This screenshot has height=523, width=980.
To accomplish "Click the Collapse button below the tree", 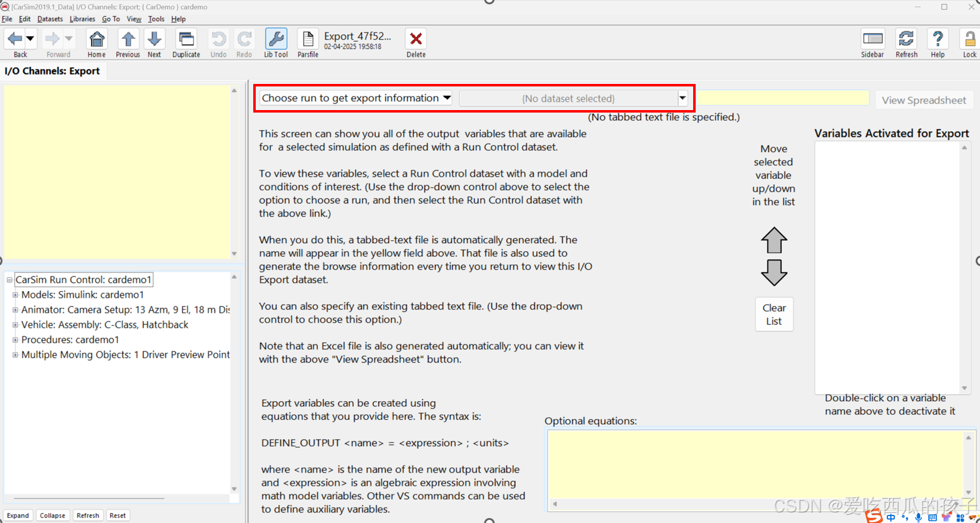I will tap(52, 516).
